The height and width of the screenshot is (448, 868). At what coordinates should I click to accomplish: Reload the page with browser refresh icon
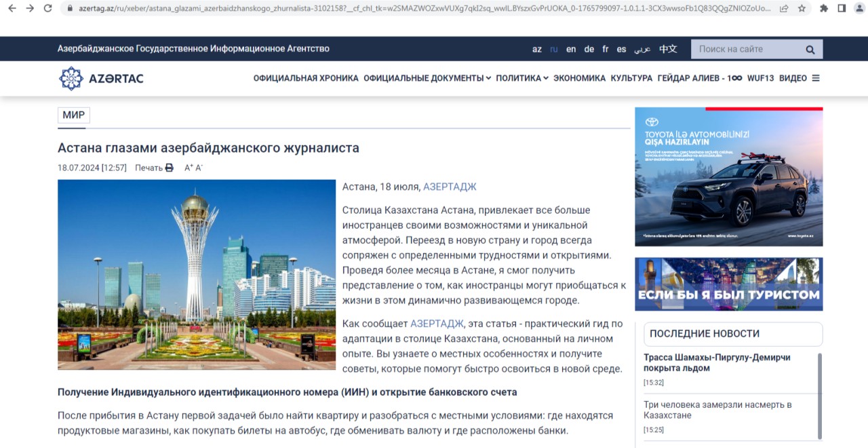click(x=47, y=8)
